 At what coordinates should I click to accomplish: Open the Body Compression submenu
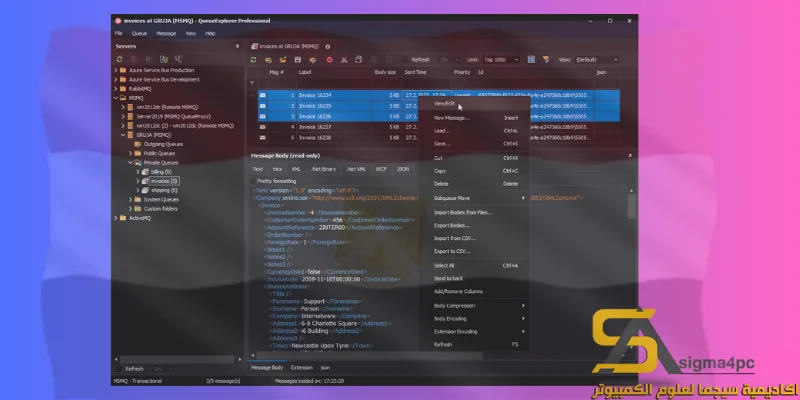[x=474, y=306]
